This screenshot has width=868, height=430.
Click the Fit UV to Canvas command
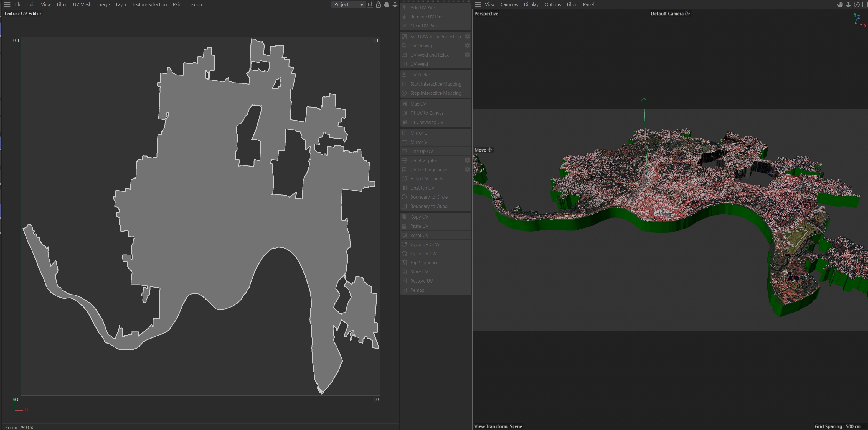[427, 113]
